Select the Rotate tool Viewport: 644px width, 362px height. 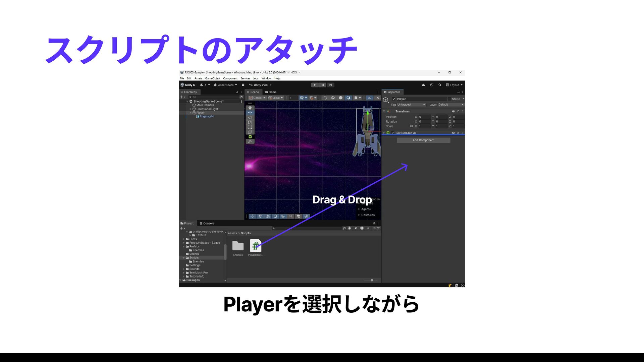click(x=250, y=118)
